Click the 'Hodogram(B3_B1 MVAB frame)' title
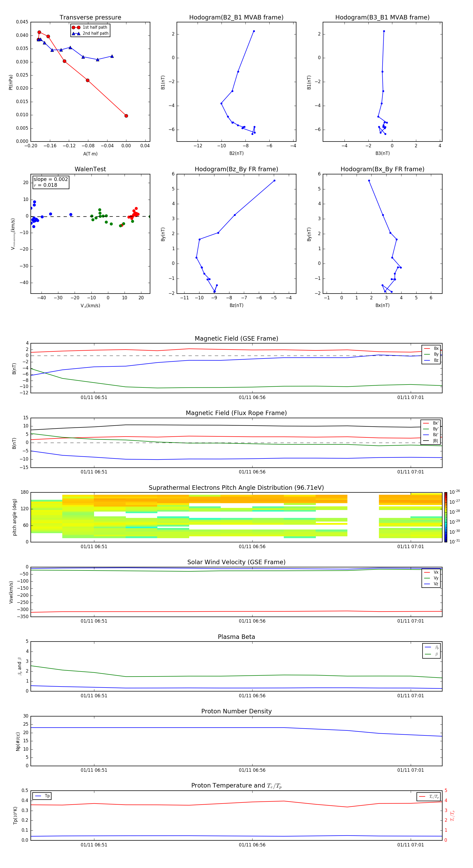The image size is (473, 868). (382, 17)
